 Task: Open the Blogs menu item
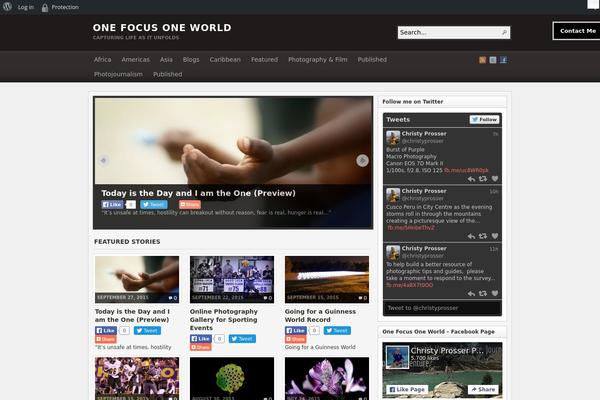[x=191, y=60]
